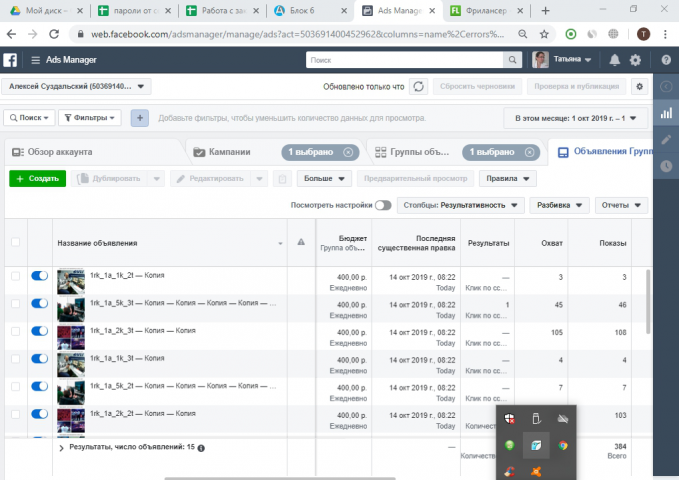
Task: Open the Правила dropdown
Action: (x=508, y=178)
